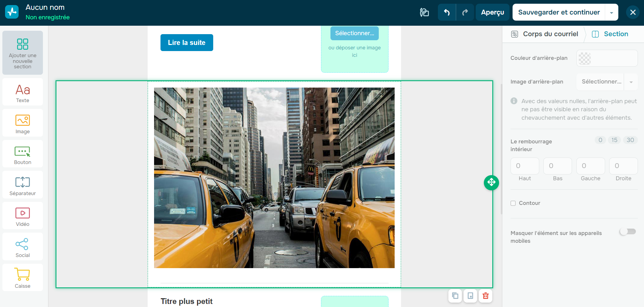Switch to Corps du courriel tab

point(545,34)
